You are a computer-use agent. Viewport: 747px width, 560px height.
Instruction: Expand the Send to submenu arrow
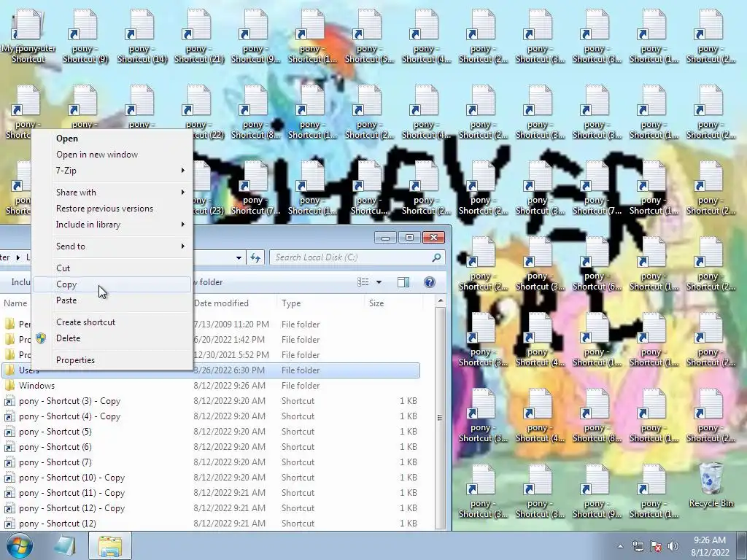click(x=183, y=246)
